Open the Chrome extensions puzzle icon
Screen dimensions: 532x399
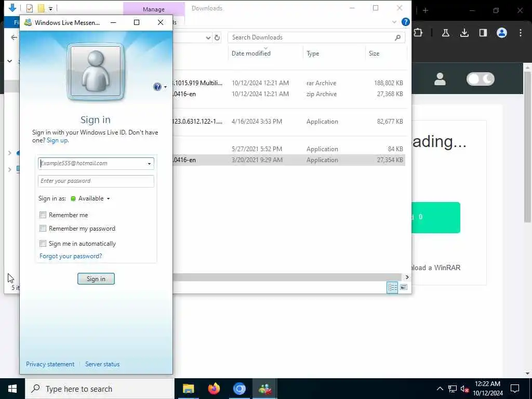point(418,33)
